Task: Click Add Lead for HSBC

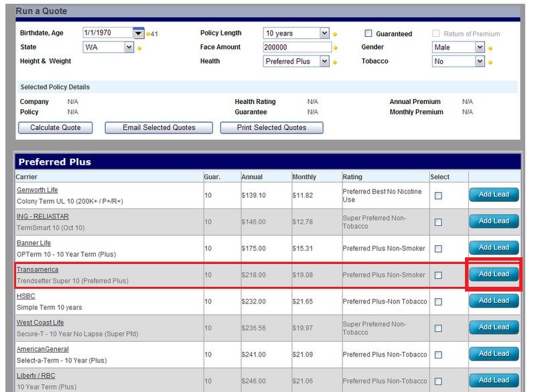Action: tap(494, 301)
